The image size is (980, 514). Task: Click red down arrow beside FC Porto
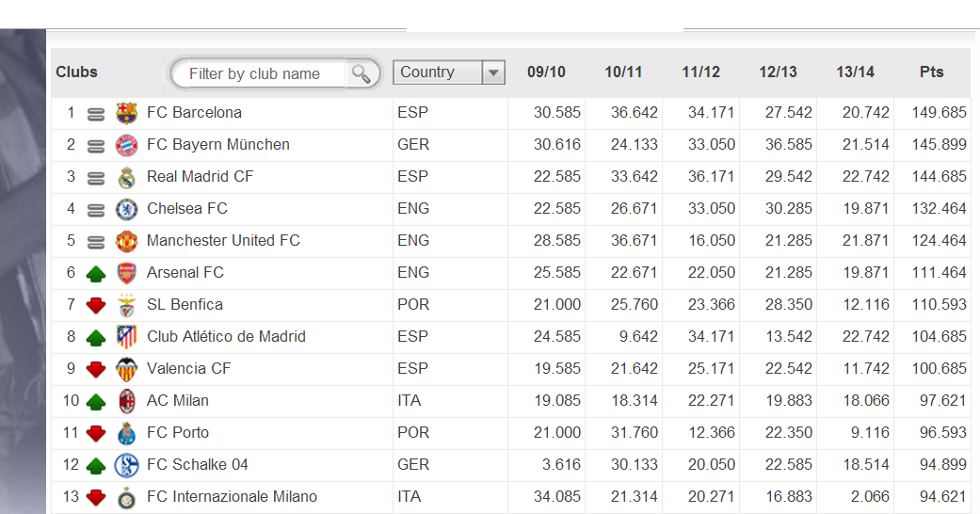(96, 433)
